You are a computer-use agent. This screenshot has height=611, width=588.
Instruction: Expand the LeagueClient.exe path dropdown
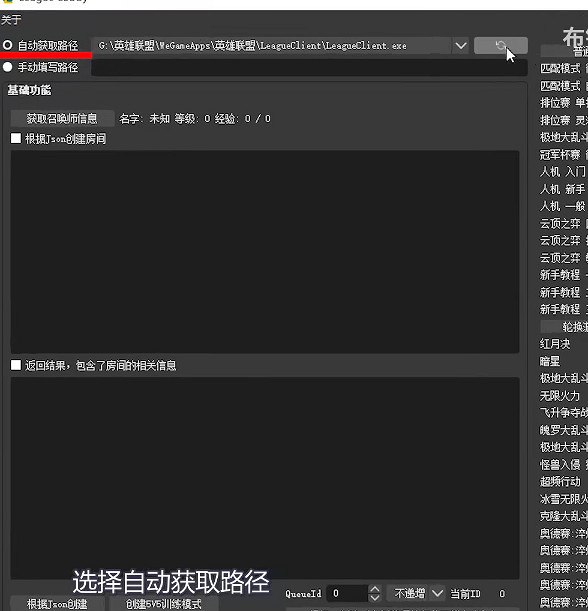coord(461,46)
